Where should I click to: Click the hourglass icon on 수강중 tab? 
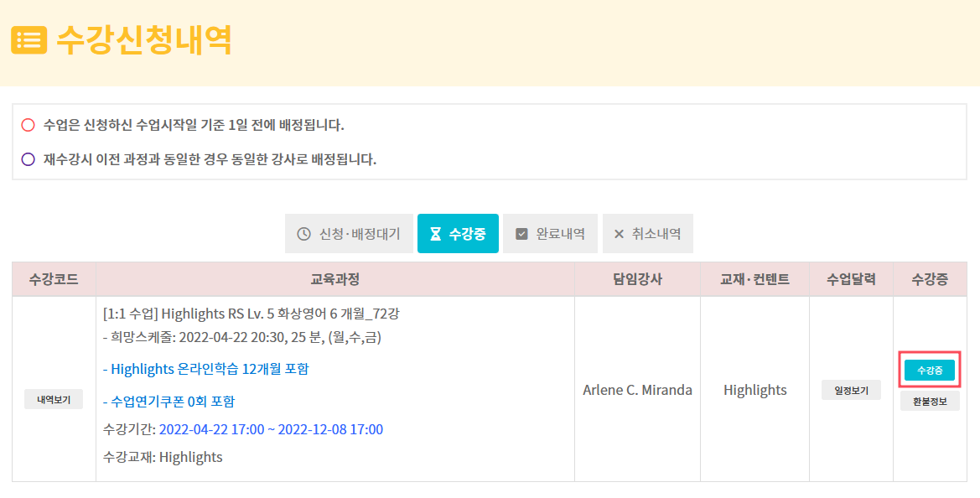tap(436, 234)
